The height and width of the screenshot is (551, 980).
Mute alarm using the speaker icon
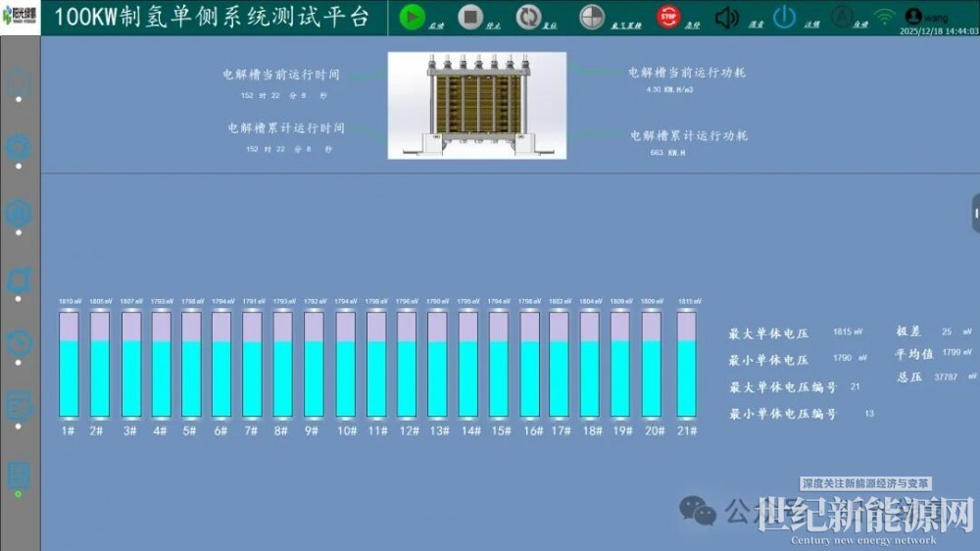click(x=726, y=17)
